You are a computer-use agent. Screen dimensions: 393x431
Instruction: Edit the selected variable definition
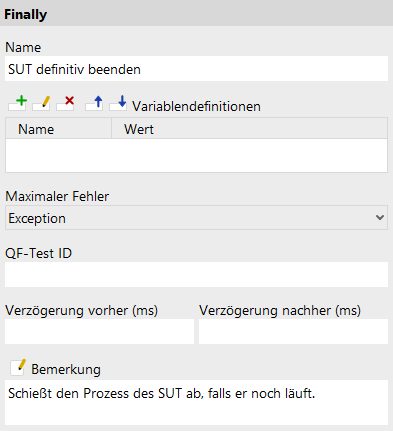pos(41,103)
